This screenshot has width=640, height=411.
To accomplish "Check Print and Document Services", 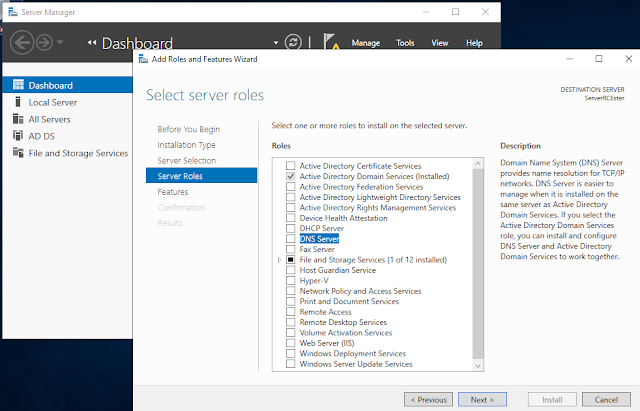I will point(291,301).
